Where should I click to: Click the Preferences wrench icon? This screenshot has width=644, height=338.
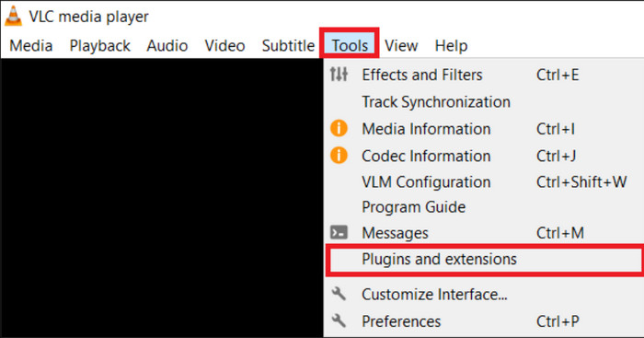(339, 321)
